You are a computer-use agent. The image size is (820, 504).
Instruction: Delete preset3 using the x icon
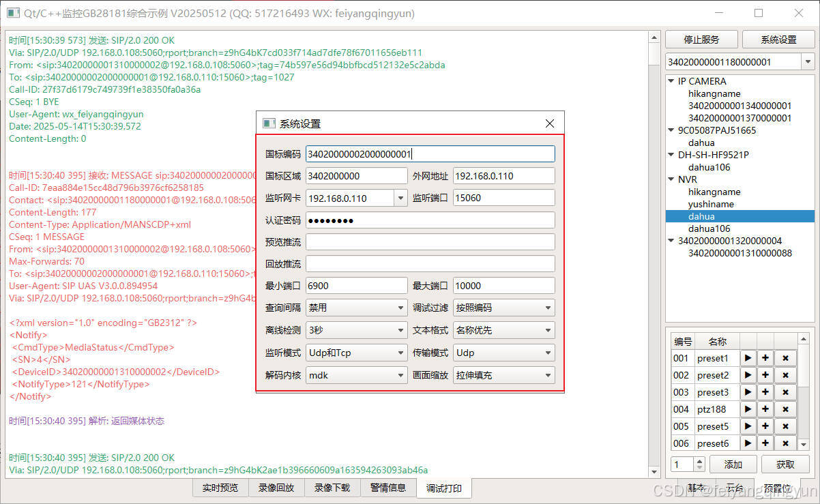point(785,392)
